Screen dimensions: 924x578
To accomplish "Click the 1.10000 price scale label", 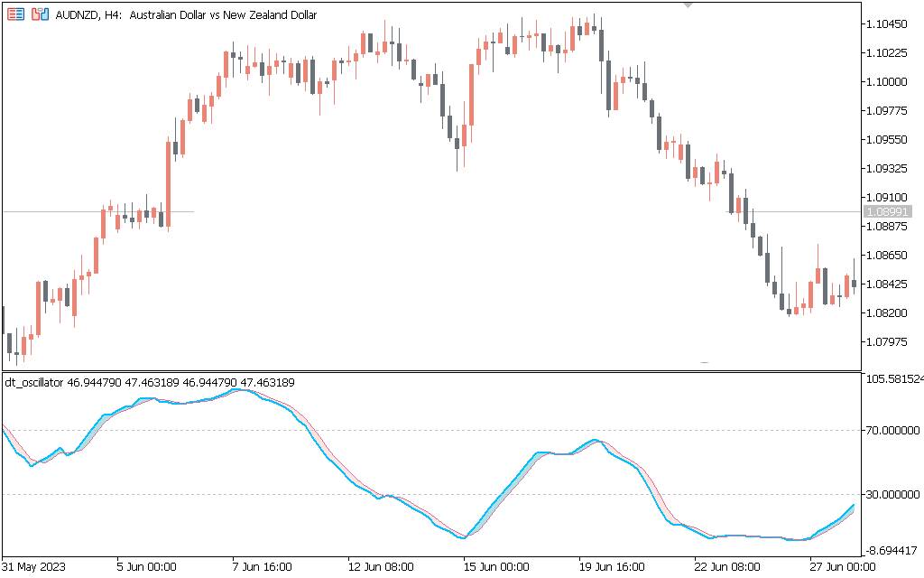I will click(x=887, y=82).
